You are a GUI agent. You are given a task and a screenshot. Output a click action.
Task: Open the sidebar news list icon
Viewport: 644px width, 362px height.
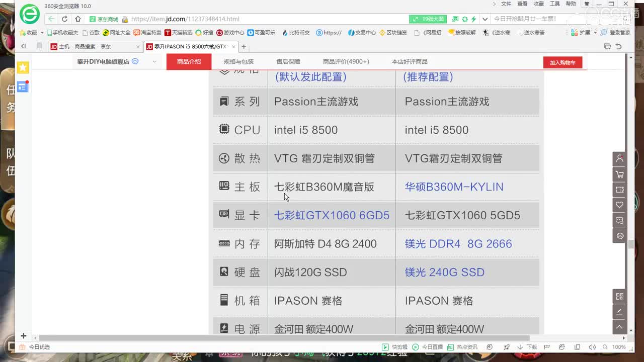tap(23, 86)
